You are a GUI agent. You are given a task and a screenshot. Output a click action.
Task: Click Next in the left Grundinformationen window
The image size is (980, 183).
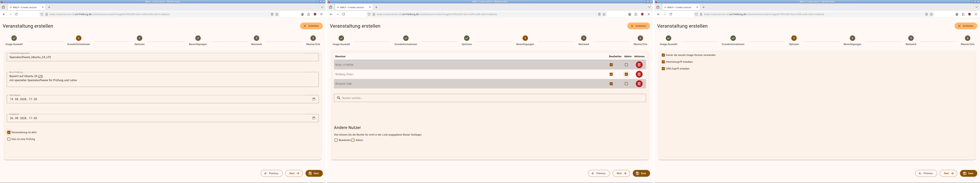[x=294, y=173]
